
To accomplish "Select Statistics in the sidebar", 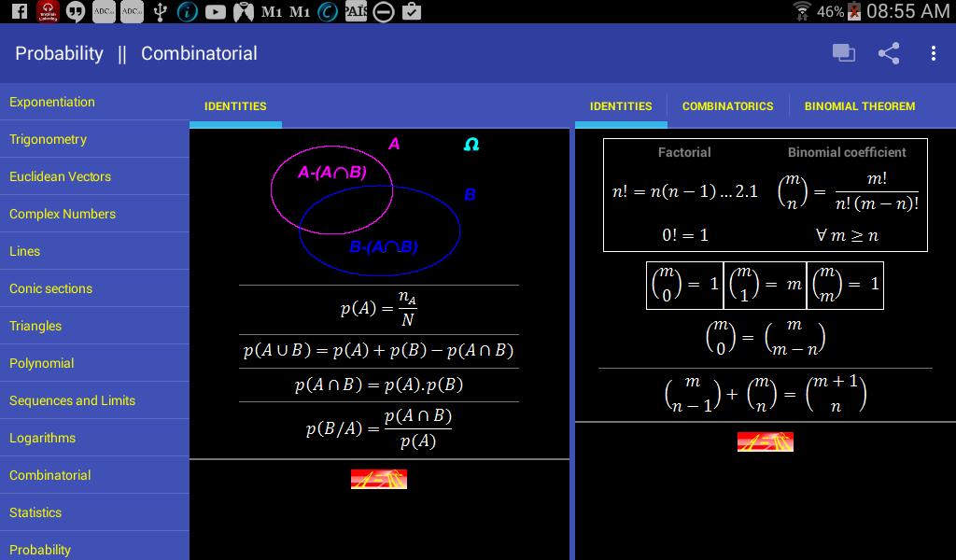I will click(x=35, y=512).
